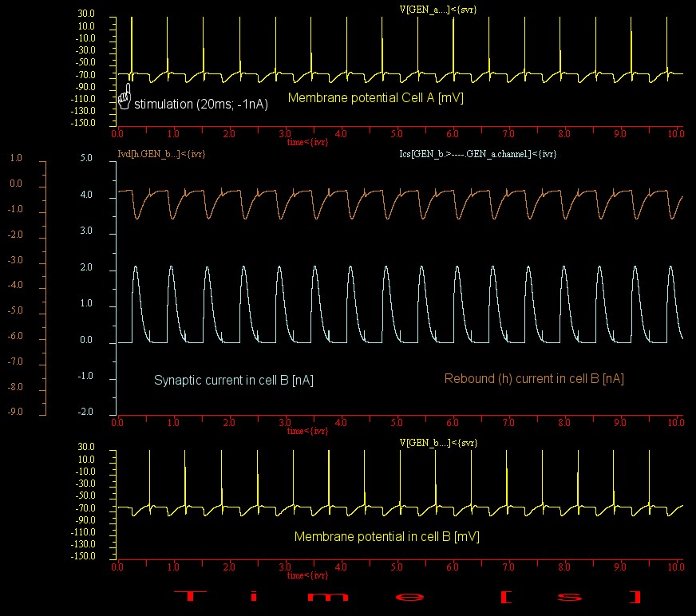The image size is (696, 616).
Task: Click the large red Time [s] caption
Action: [407, 597]
